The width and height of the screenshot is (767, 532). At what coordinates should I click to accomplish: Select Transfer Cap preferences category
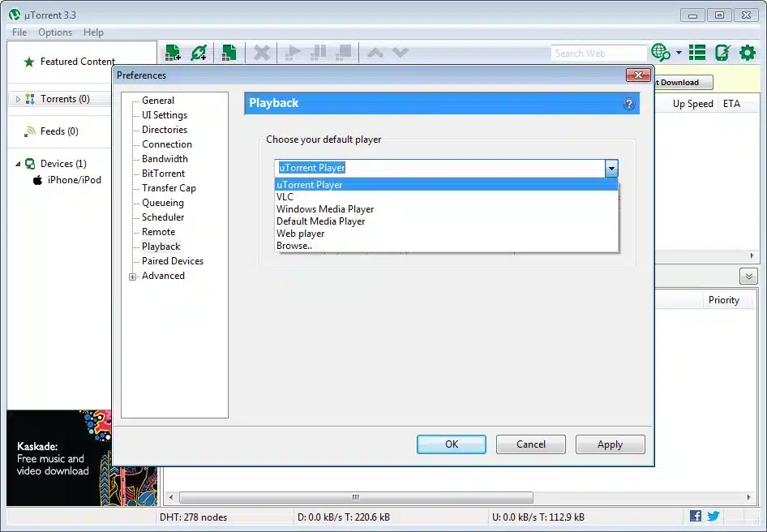tap(169, 188)
